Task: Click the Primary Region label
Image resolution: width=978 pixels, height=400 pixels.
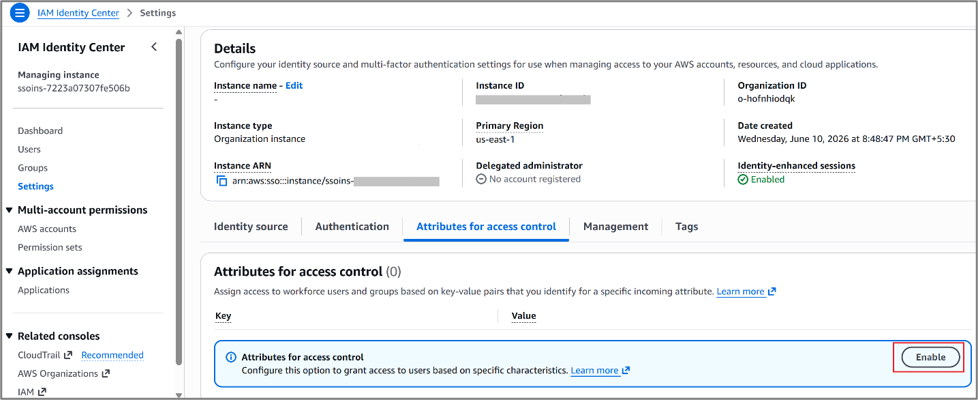Action: click(510, 125)
